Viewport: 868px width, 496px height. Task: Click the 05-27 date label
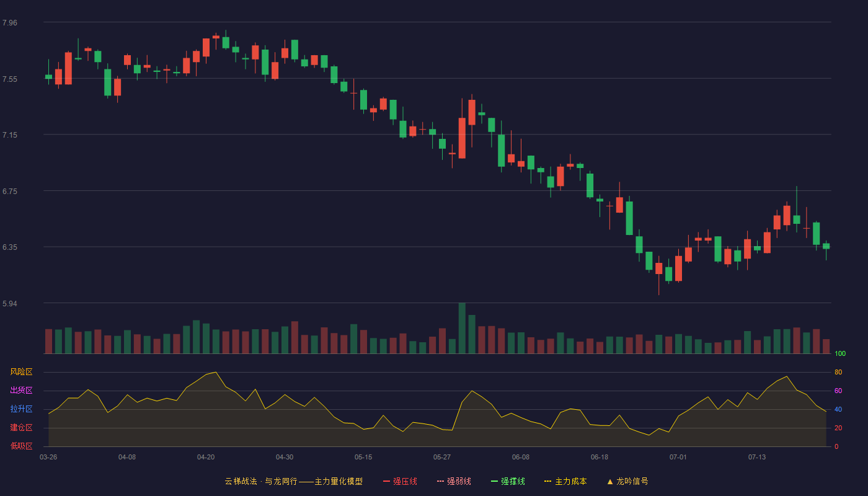(x=442, y=458)
